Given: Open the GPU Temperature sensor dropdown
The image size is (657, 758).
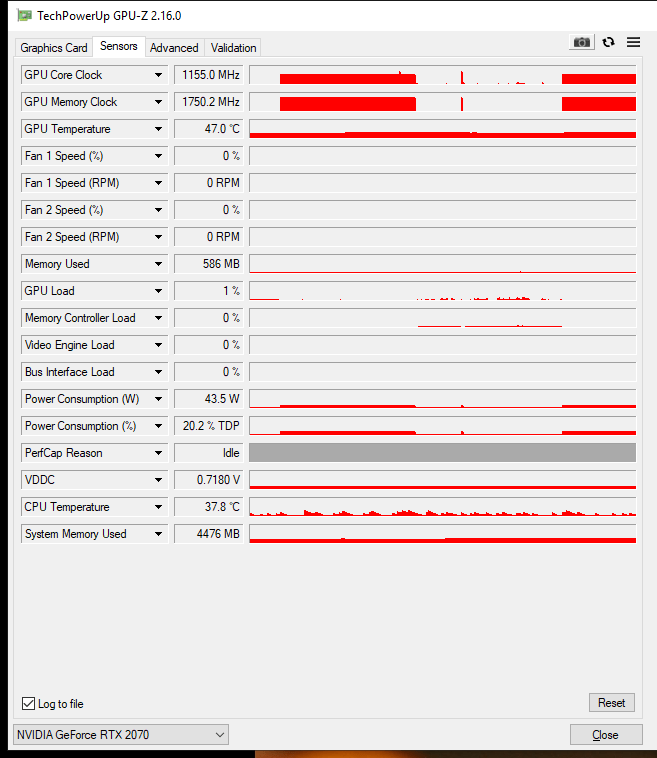Looking at the screenshot, I should (158, 129).
